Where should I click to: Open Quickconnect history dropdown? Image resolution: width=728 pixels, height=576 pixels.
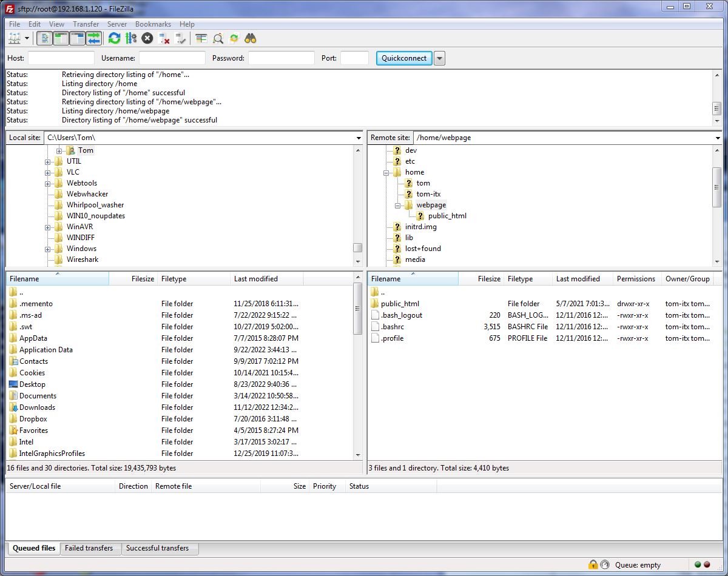tap(440, 58)
